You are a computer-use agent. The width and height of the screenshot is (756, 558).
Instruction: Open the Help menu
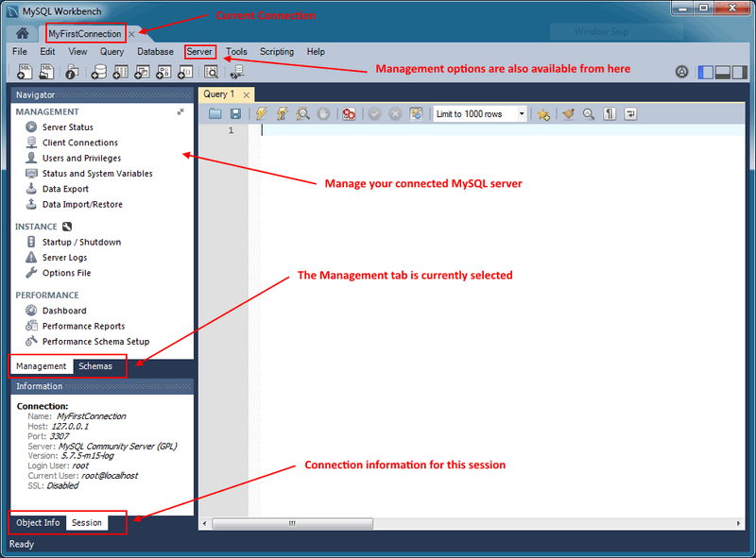point(316,52)
